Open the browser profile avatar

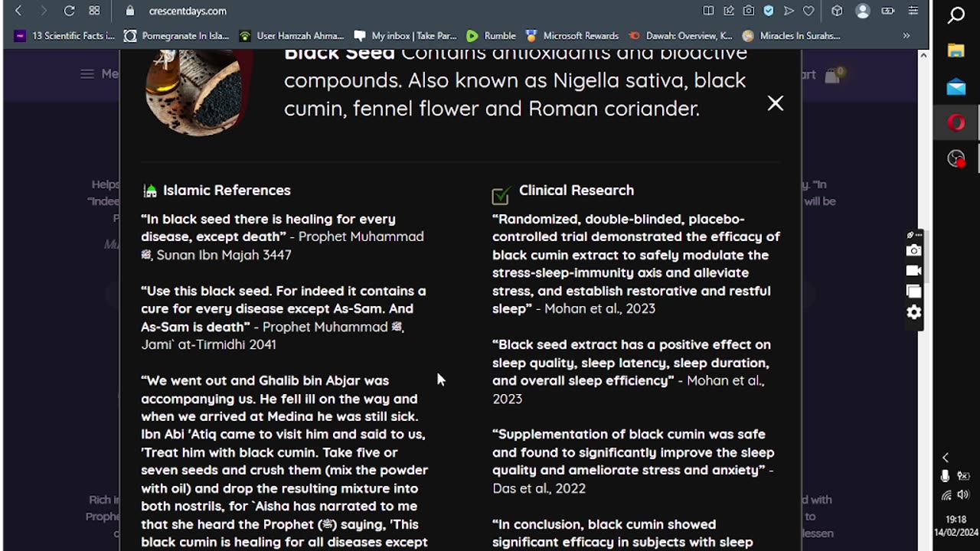(863, 11)
